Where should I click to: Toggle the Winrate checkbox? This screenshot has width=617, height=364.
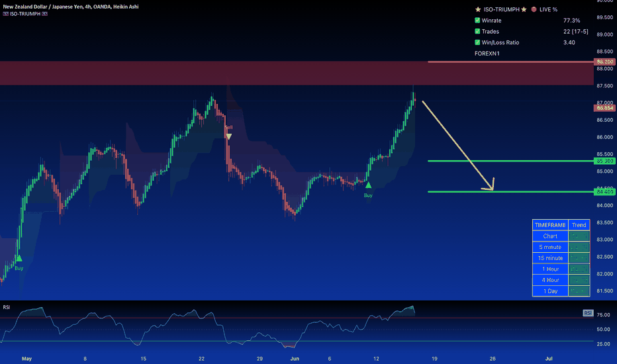click(477, 21)
